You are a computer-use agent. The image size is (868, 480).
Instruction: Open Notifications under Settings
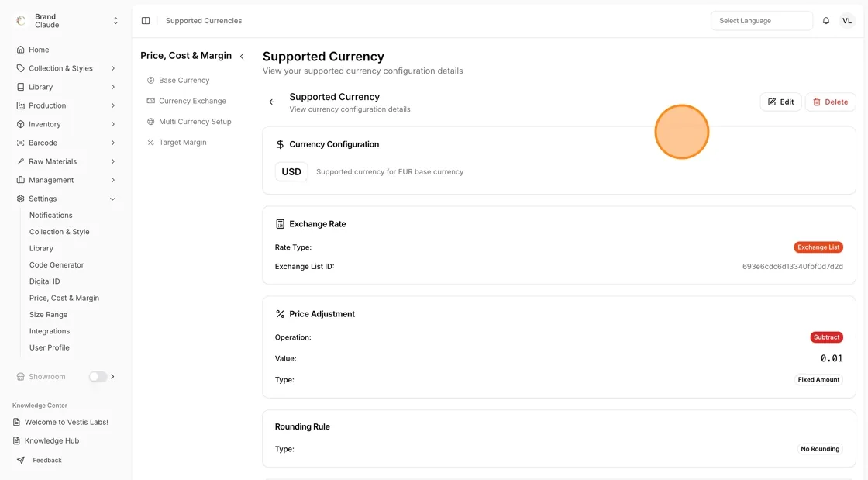click(x=51, y=216)
